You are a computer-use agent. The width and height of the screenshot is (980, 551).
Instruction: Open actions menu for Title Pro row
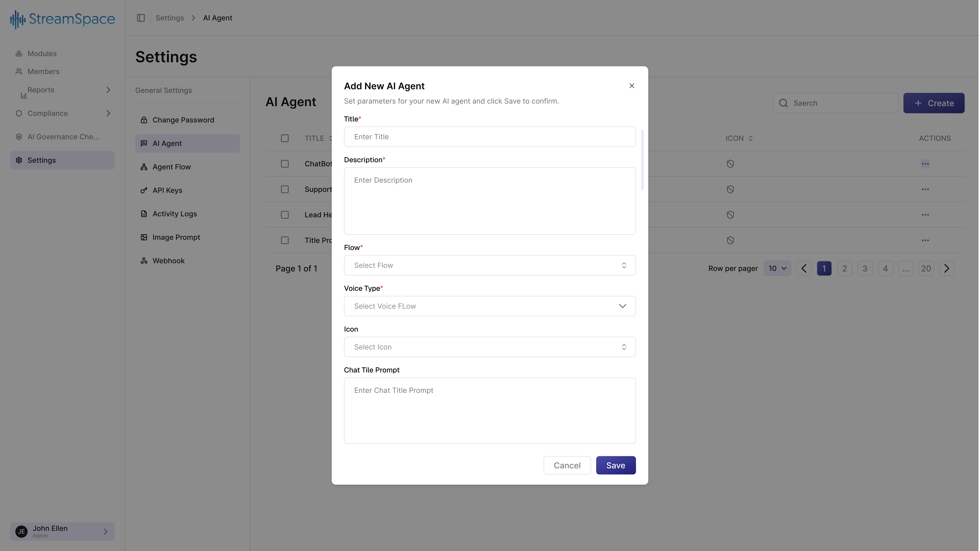[x=925, y=240]
